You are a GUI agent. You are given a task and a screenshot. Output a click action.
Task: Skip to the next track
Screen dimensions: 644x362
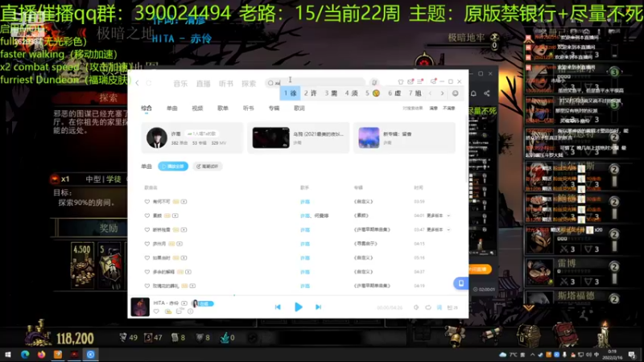[318, 307]
